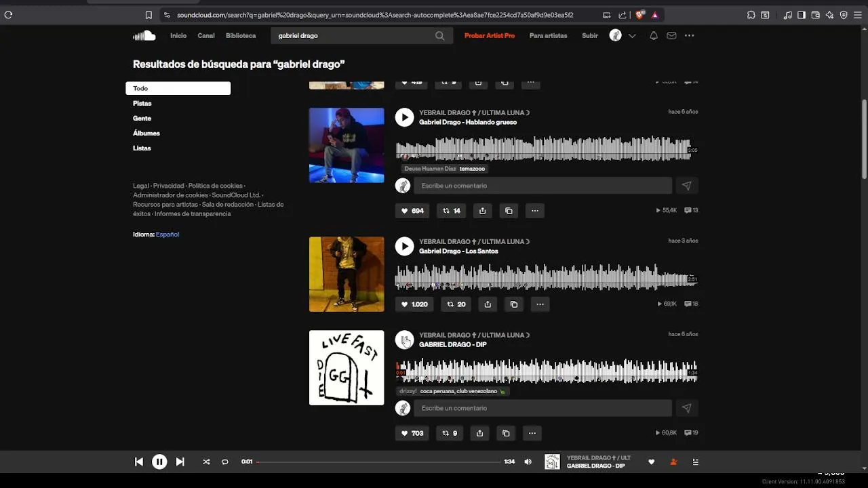Open more options for Los Santos
This screenshot has width=868, height=488.
coord(540,304)
